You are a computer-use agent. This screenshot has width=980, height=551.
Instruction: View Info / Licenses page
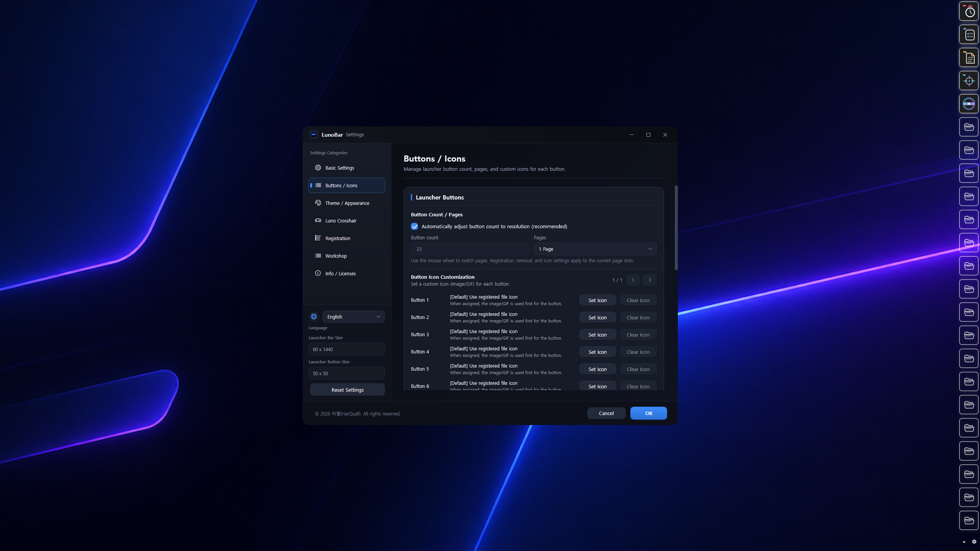pyautogui.click(x=347, y=273)
